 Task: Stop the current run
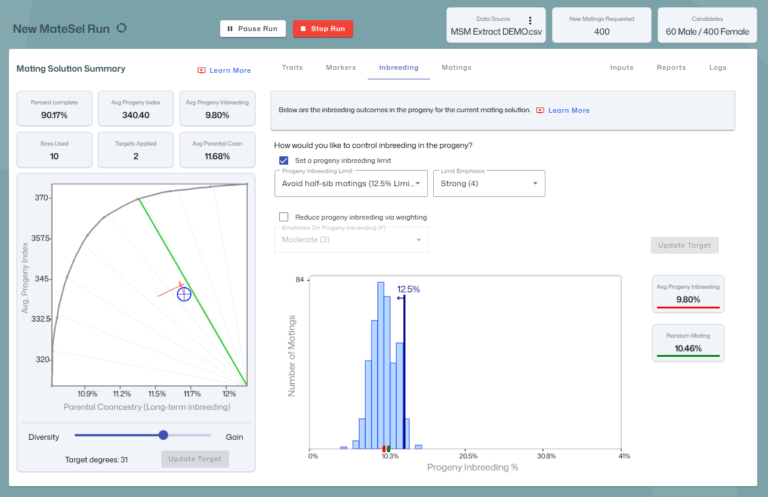pos(323,28)
